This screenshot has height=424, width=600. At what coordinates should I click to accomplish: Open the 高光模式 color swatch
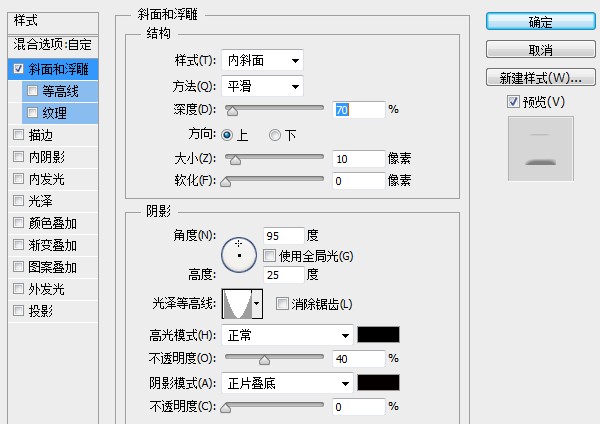tap(378, 334)
